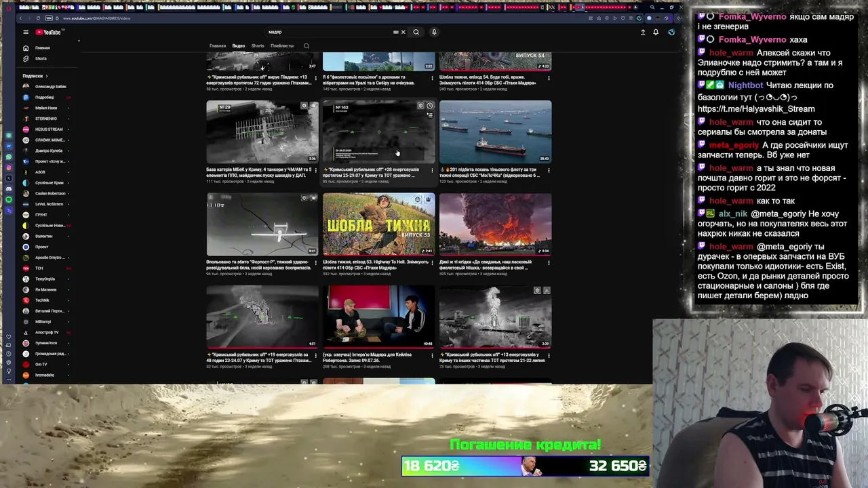
Task: Open the Апостроф TV subscription
Action: [x=46, y=333]
